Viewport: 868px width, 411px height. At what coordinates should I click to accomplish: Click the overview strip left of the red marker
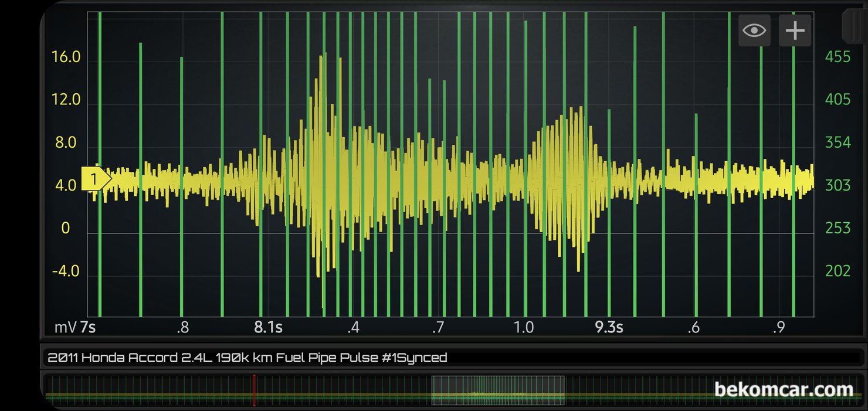pyautogui.click(x=147, y=390)
